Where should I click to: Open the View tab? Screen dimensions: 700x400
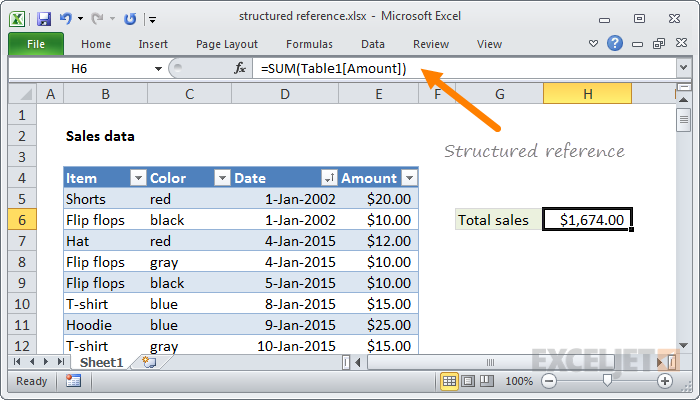489,44
